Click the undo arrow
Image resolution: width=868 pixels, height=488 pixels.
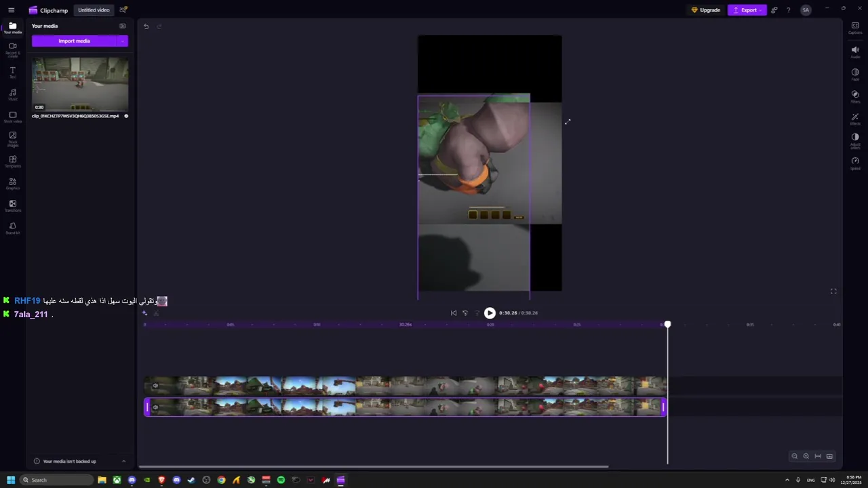[146, 26]
